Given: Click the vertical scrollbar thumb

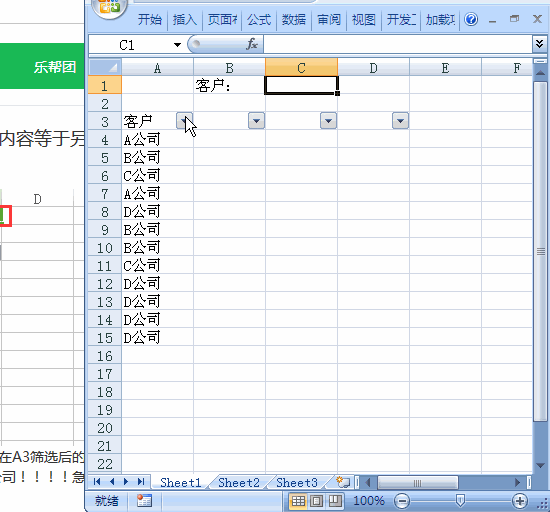Looking at the screenshot, I should pos(540,251).
